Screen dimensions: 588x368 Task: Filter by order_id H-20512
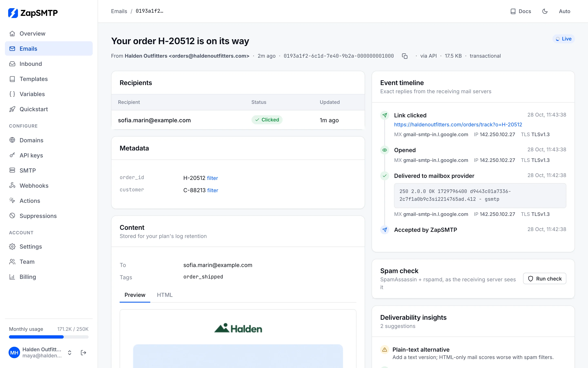[x=212, y=178]
